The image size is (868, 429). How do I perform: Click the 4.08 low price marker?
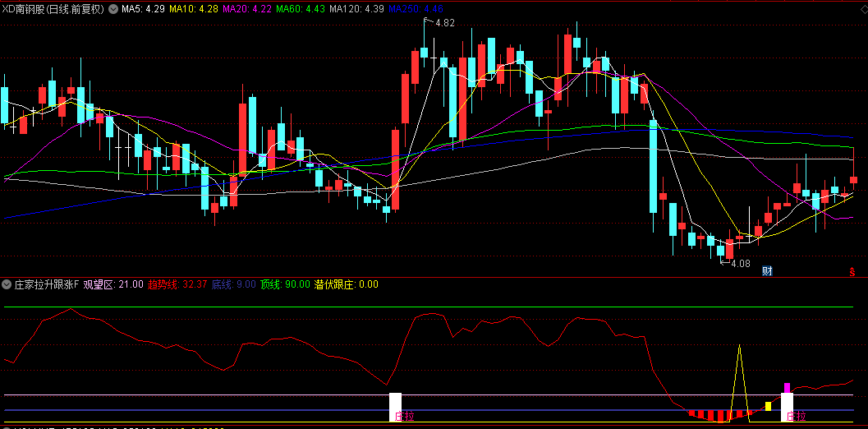tap(741, 264)
